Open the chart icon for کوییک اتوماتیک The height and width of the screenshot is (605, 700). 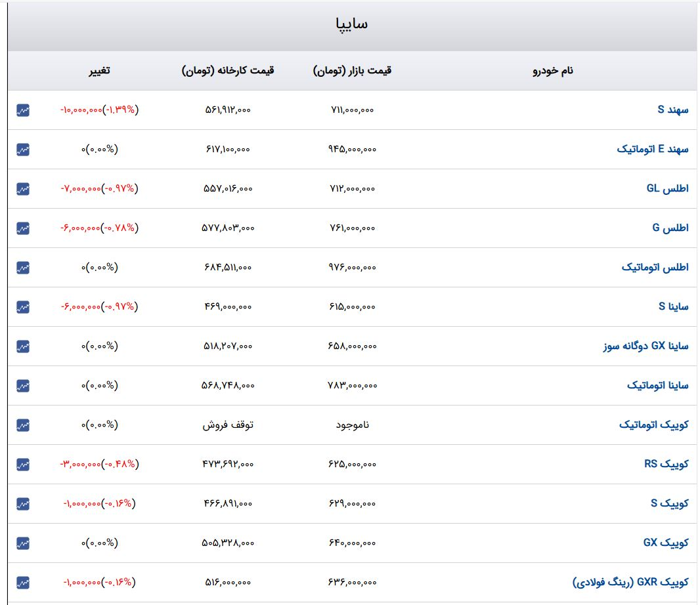tap(23, 425)
